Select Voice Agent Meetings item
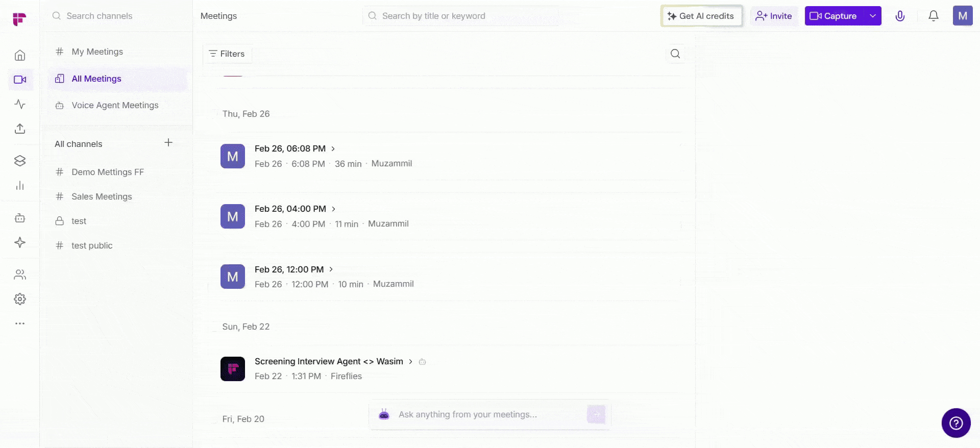The height and width of the screenshot is (448, 980). tap(118, 105)
